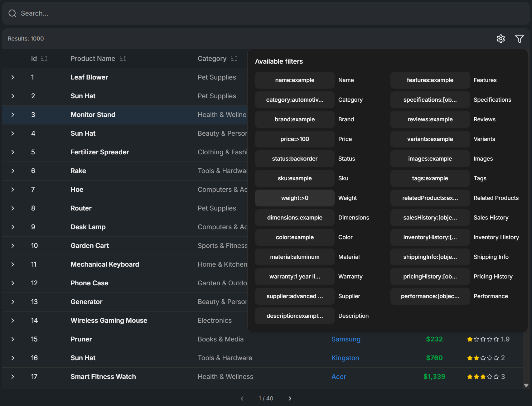Go to previous page arrow
The height and width of the screenshot is (406, 532).
coord(242,399)
